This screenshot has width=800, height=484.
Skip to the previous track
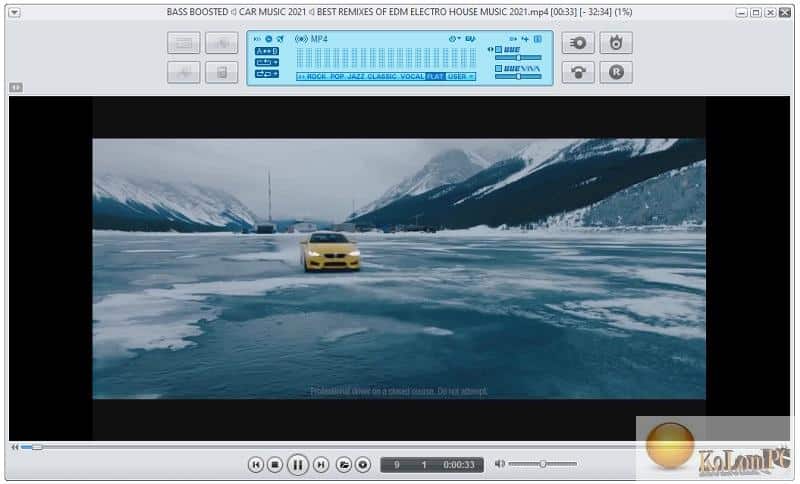(256, 465)
